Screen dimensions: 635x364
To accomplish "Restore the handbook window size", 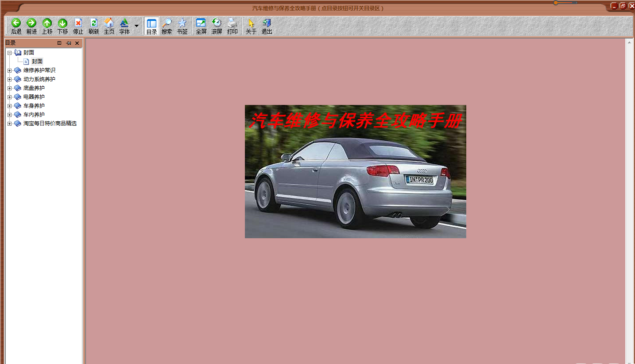I will pos(623,6).
